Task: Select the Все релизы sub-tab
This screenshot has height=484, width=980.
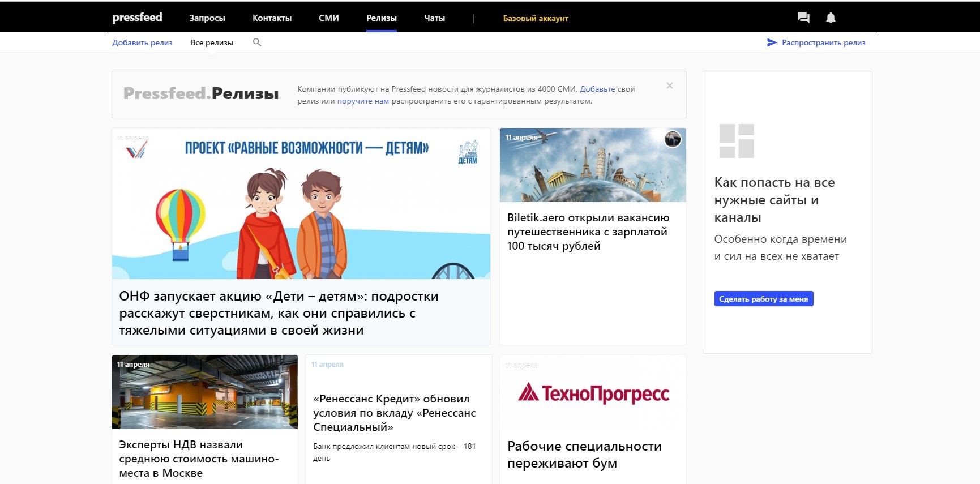Action: coord(212,42)
